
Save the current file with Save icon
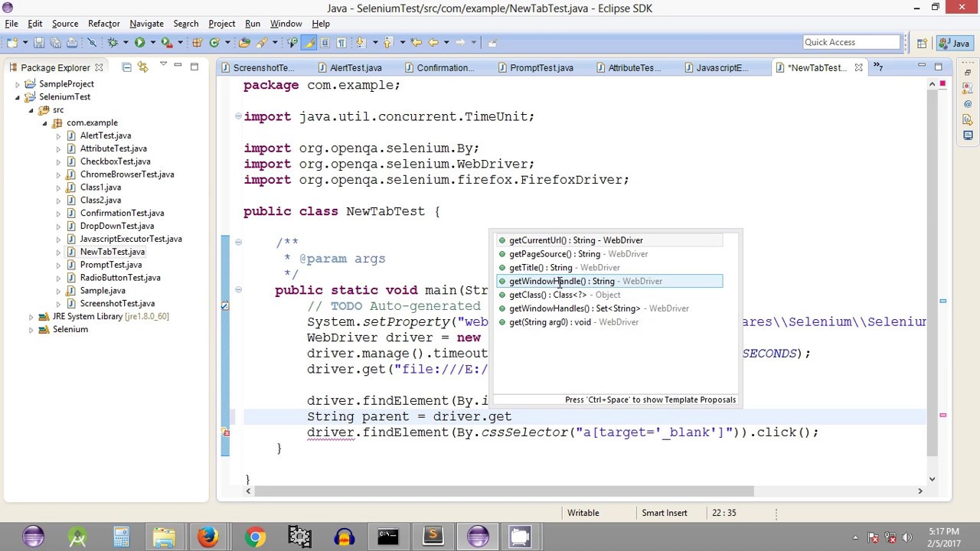tap(38, 42)
